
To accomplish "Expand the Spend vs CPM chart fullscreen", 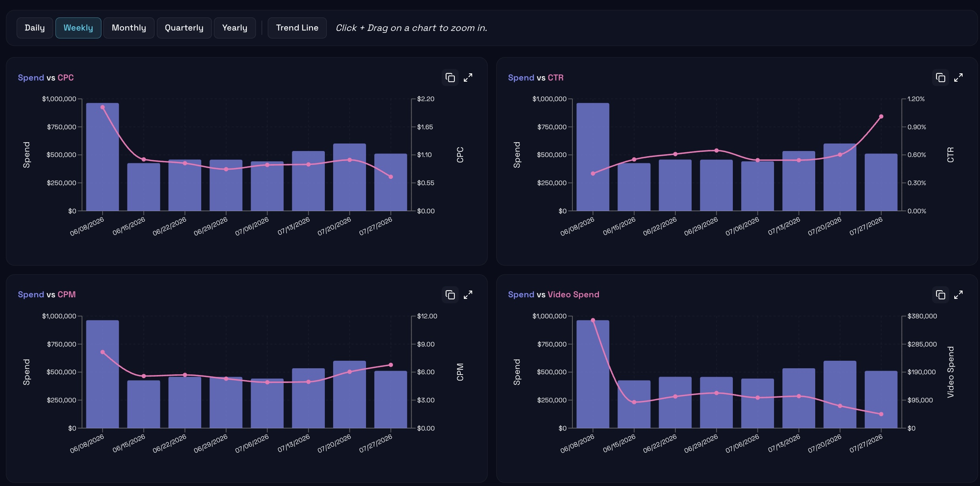I will [x=468, y=295].
